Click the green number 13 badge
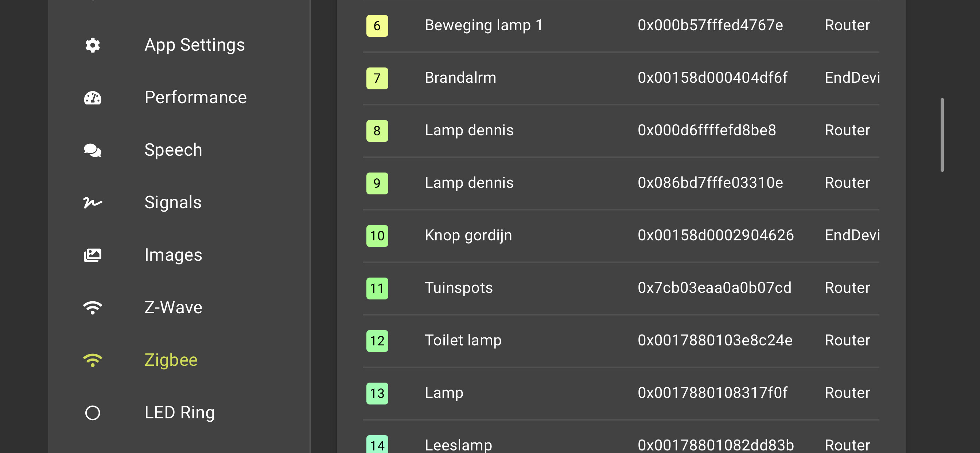 377,393
